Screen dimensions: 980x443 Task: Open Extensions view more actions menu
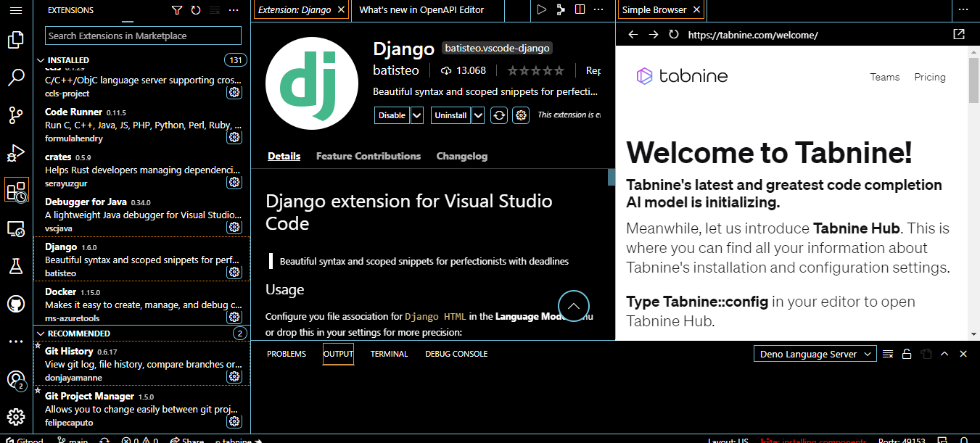coord(234,10)
